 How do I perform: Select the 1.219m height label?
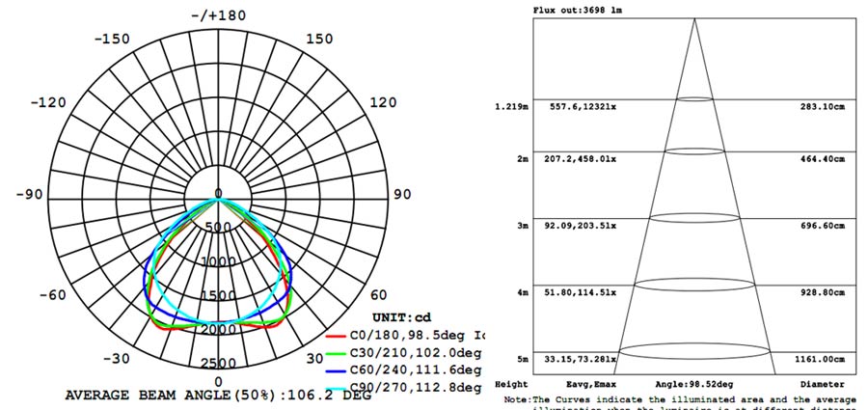pos(511,106)
